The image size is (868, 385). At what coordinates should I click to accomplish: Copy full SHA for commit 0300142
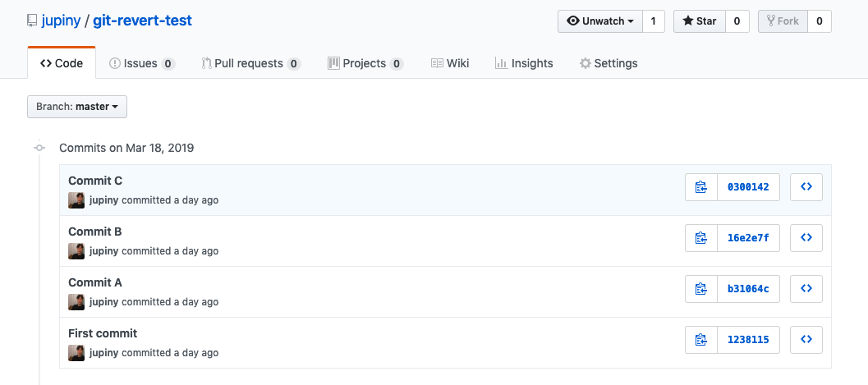tap(701, 187)
